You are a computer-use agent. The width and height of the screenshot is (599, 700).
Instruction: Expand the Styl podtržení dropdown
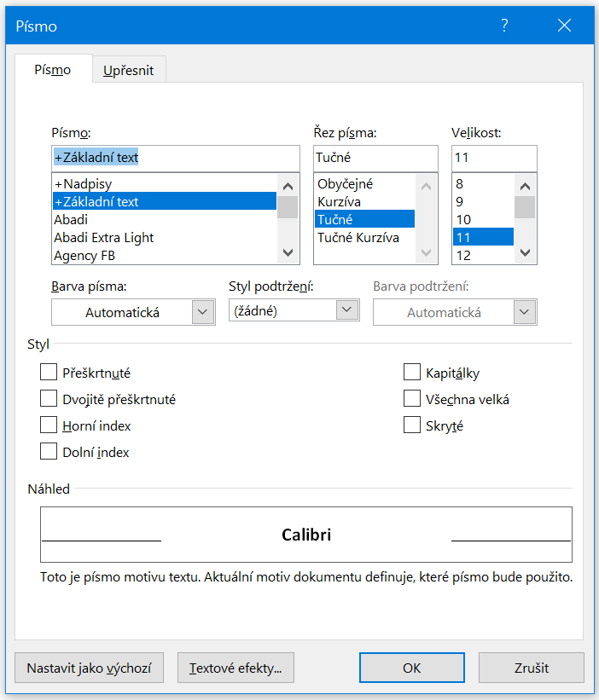(346, 310)
